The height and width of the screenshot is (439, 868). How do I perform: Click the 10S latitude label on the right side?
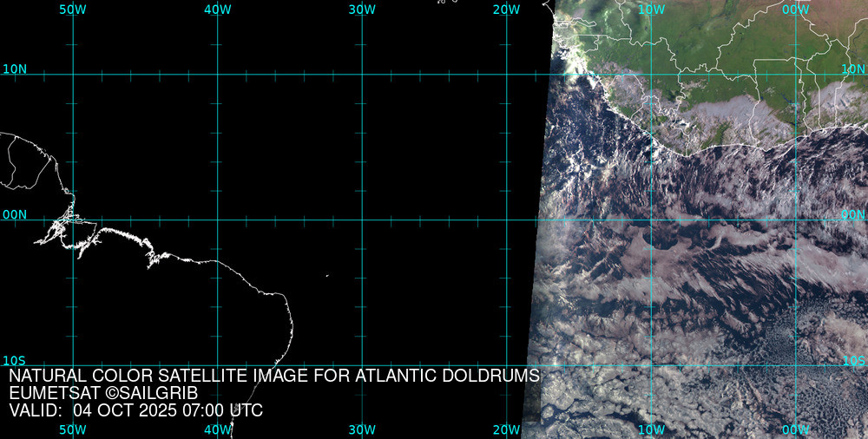[854, 360]
